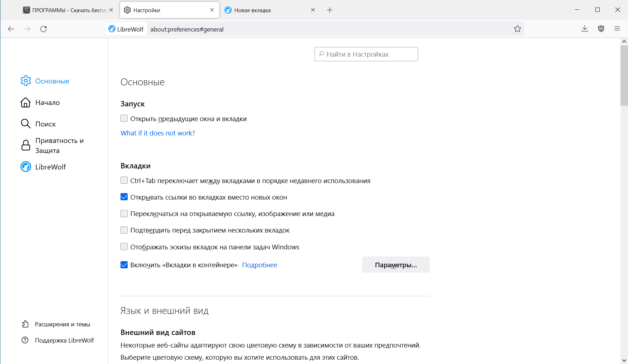Disable "Включить «Вкладки в контейнере»" checkbox
The image size is (628, 364).
pos(124,265)
